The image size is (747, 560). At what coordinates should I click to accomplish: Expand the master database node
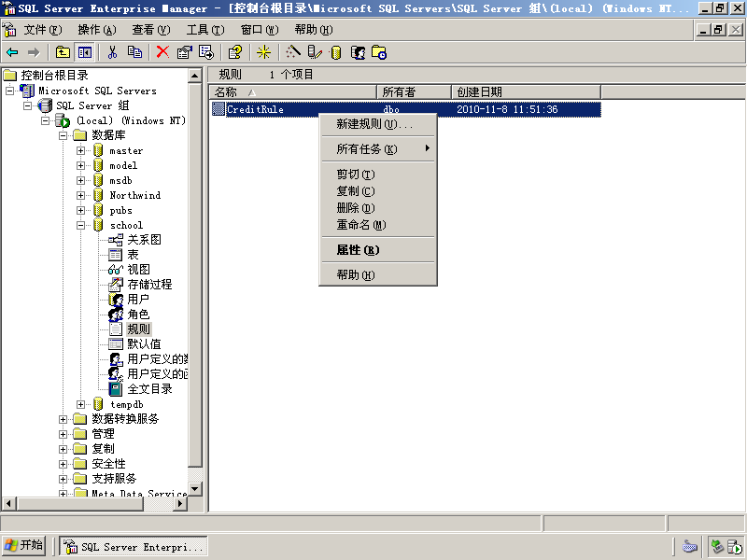pyautogui.click(x=80, y=150)
